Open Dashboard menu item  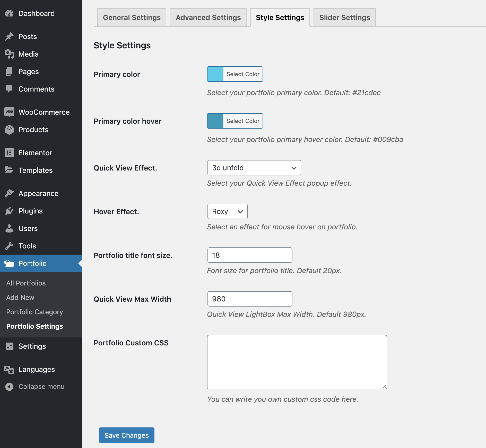pyautogui.click(x=41, y=13)
